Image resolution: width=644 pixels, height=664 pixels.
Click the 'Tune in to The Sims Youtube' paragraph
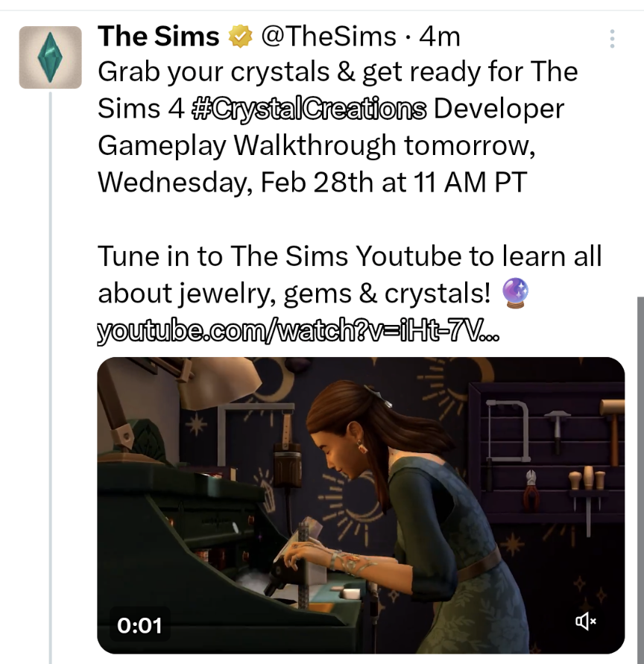pyautogui.click(x=350, y=275)
